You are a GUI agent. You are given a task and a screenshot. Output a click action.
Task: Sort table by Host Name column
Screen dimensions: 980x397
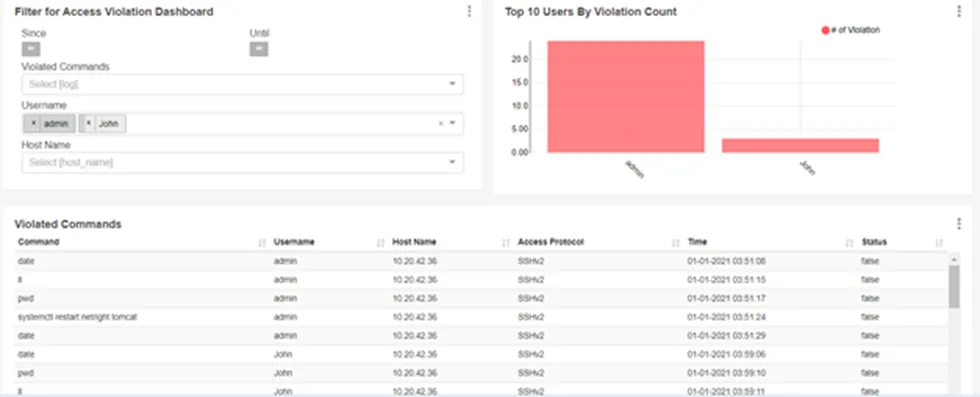[x=506, y=243]
